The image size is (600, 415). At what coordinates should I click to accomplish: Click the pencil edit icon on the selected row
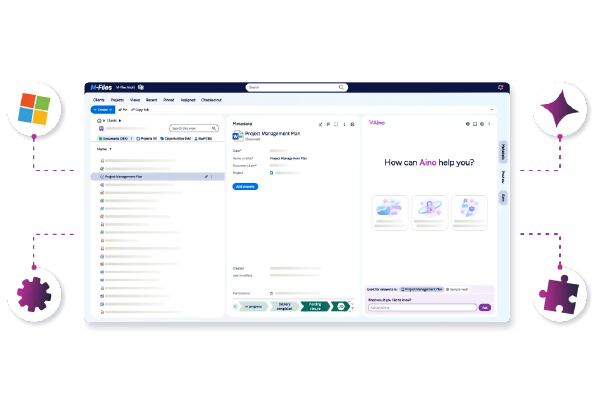coord(206,177)
